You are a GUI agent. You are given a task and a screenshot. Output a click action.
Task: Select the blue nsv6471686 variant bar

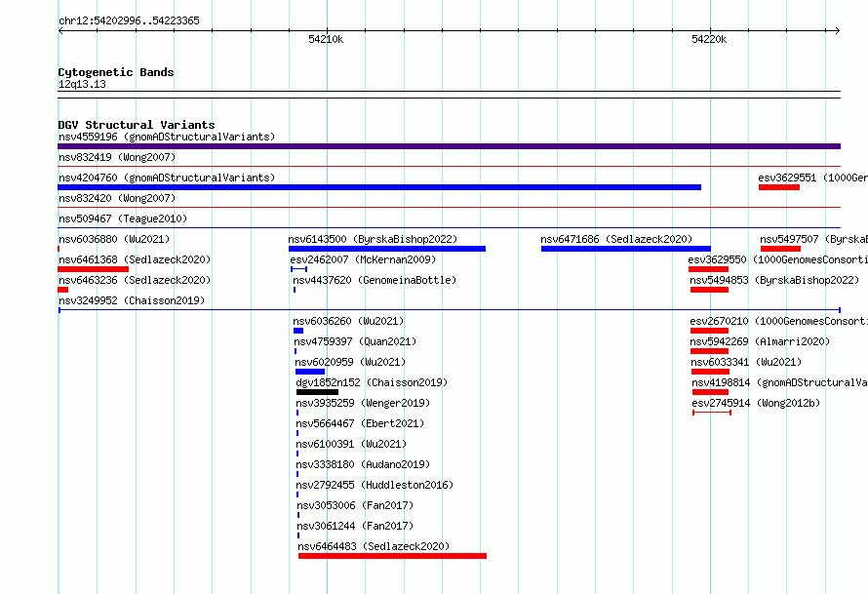pos(625,249)
